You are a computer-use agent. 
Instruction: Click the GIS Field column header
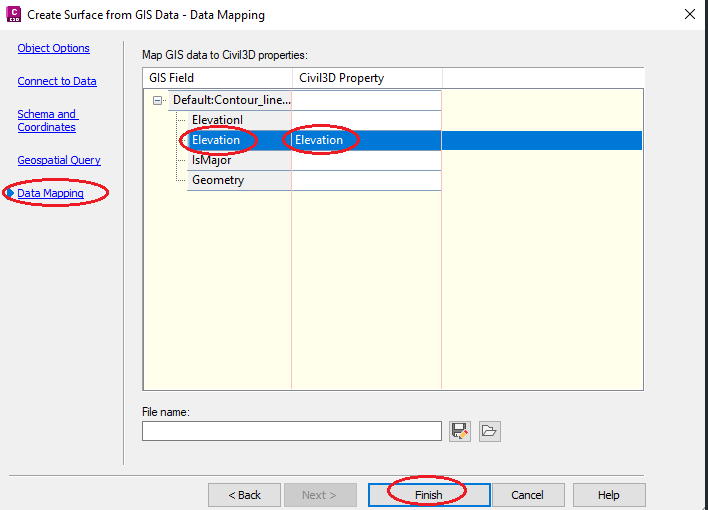(x=217, y=78)
